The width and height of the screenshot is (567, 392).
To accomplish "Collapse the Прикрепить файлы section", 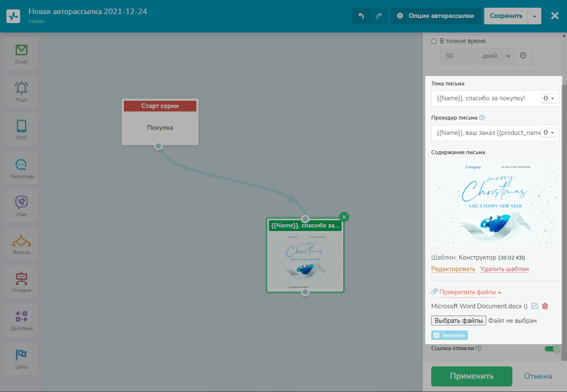I will click(x=470, y=292).
